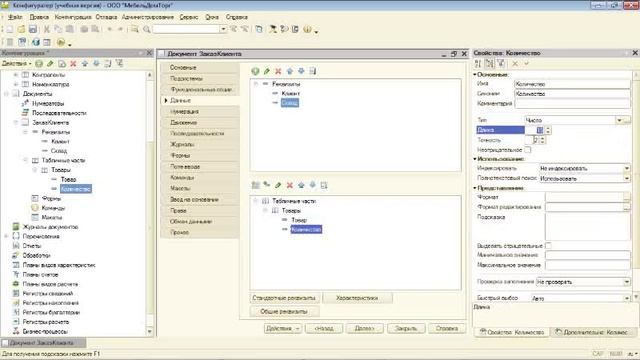Click the Общие реквизиты button
The image size is (640, 360).
coord(284,311)
